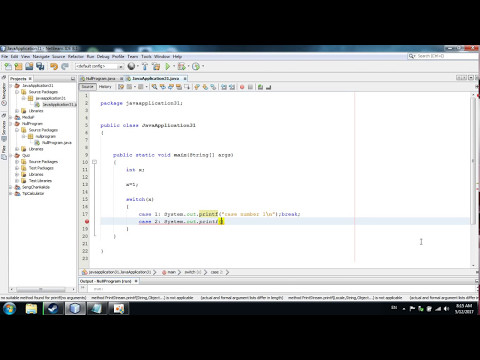Open the Debug menu
480x360 pixels.
tap(103, 57)
